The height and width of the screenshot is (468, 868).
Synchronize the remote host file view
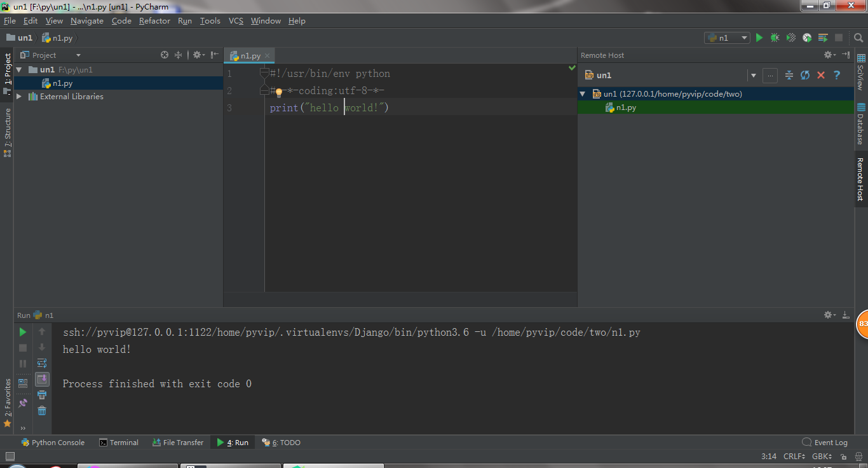point(804,75)
